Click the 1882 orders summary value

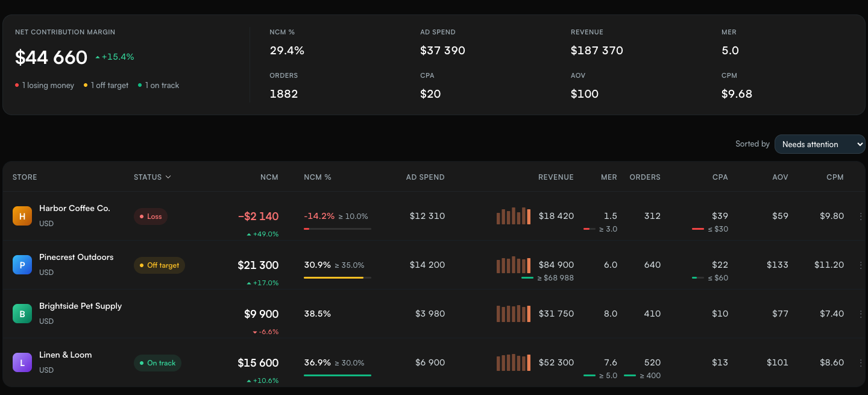(x=284, y=94)
